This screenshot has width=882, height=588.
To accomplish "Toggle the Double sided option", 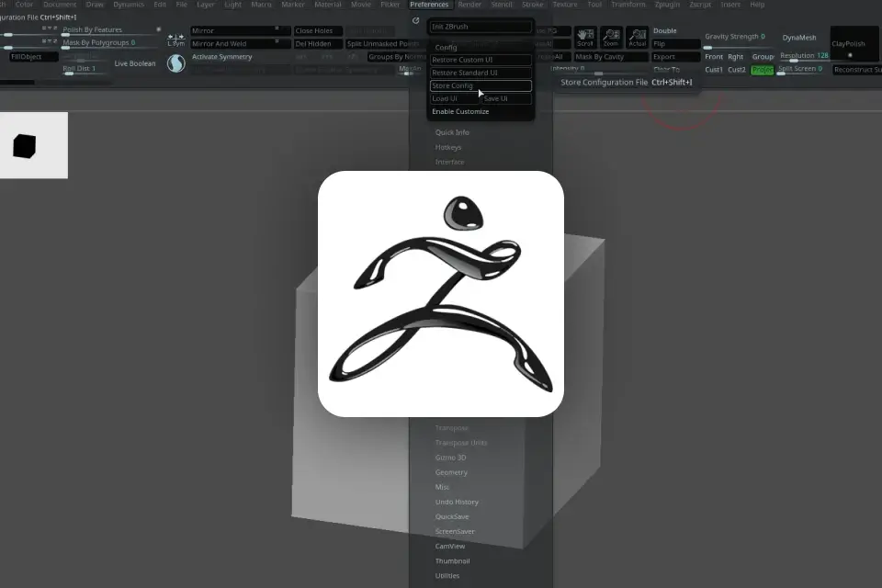I will [665, 31].
